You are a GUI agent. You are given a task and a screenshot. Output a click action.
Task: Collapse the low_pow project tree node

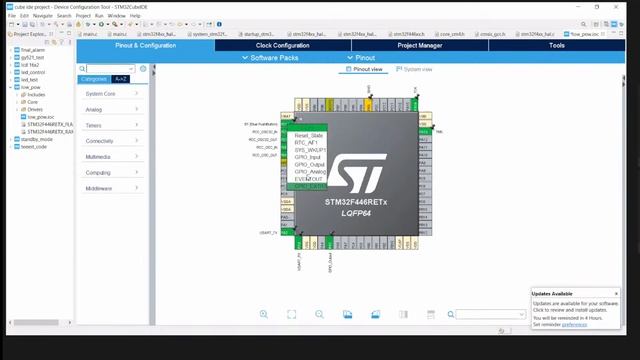click(x=11, y=87)
